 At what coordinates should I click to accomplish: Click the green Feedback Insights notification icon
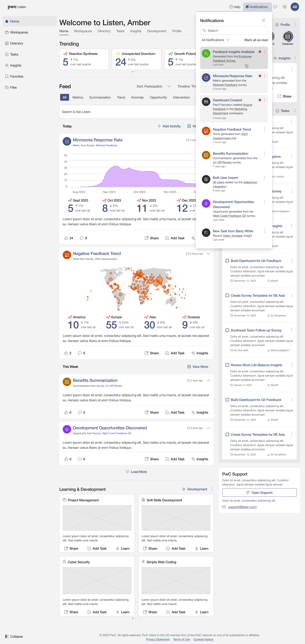pyautogui.click(x=206, y=53)
